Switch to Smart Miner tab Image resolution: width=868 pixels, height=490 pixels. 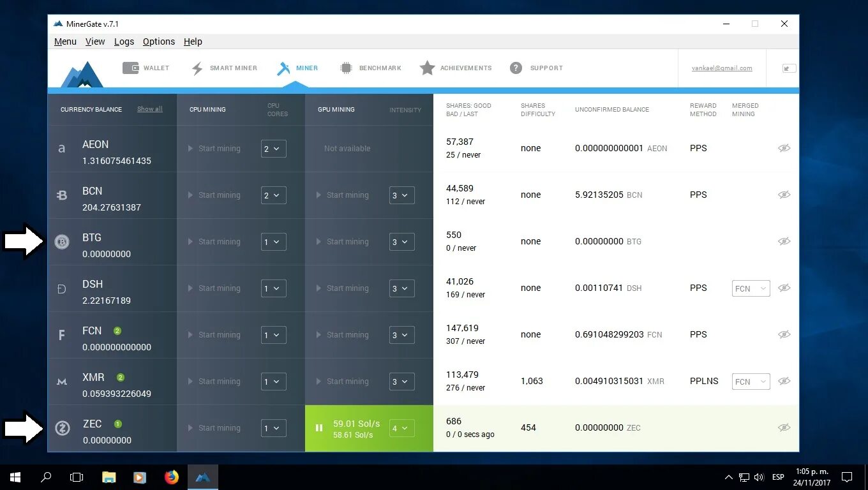(x=224, y=68)
